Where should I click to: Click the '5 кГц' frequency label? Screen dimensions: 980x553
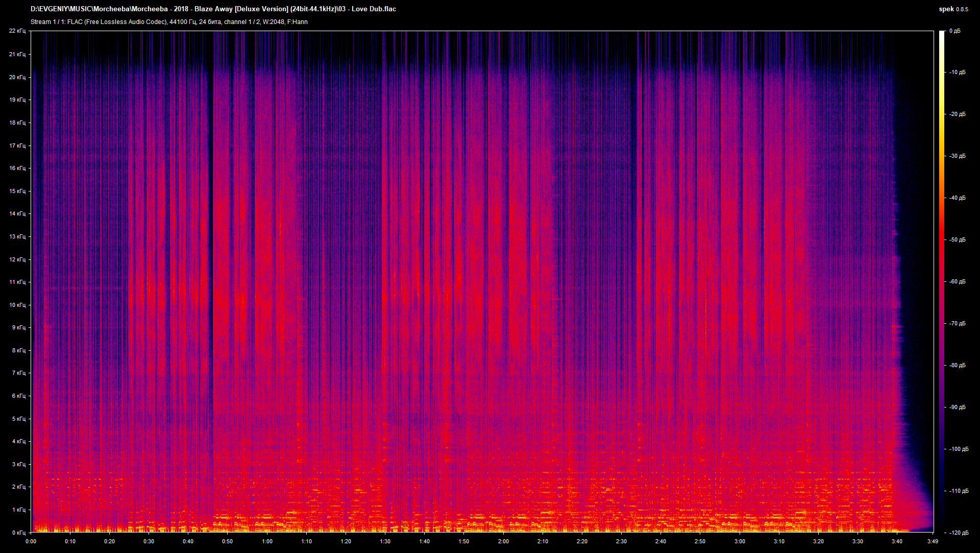pos(18,419)
